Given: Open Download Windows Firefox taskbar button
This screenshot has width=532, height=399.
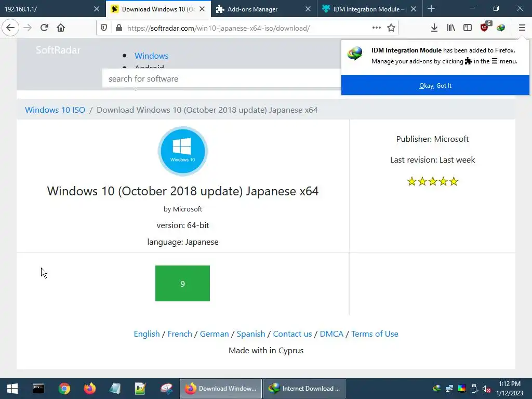Looking at the screenshot, I should pos(220,389).
